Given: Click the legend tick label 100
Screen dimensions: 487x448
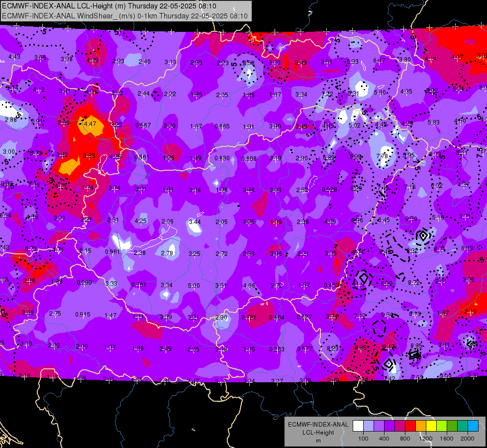Looking at the screenshot, I should coord(363,439).
